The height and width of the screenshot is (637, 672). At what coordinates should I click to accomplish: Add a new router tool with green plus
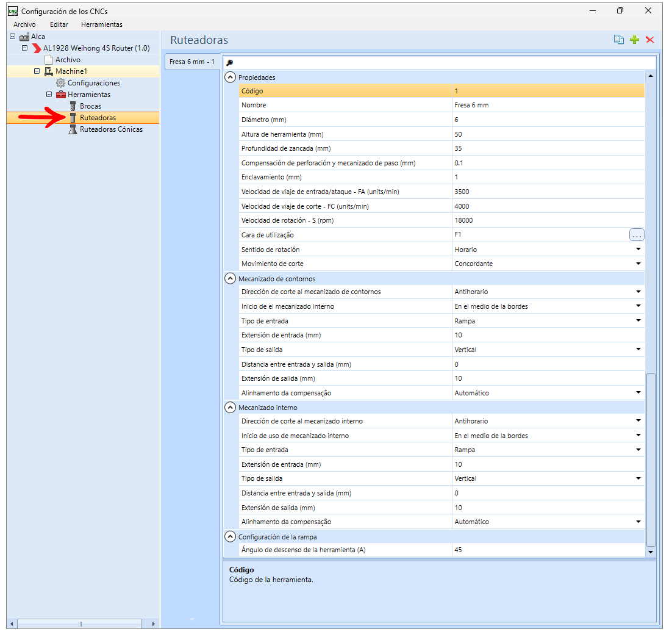click(635, 40)
